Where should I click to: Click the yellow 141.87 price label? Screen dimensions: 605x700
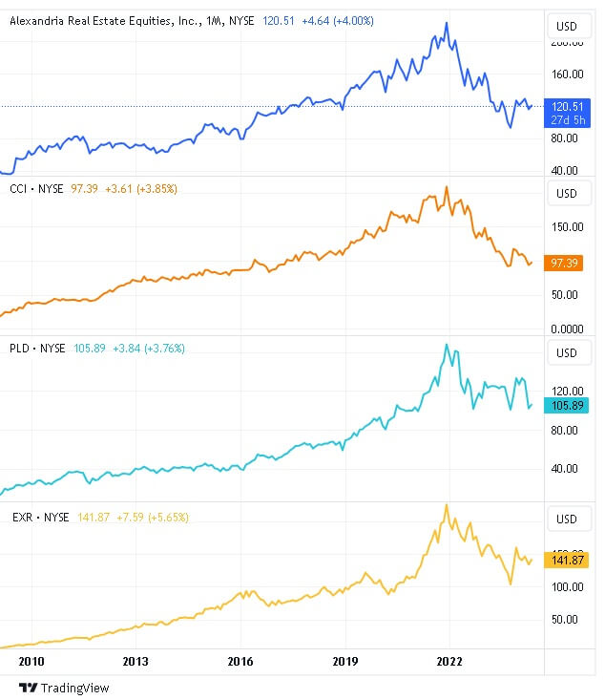(567, 561)
